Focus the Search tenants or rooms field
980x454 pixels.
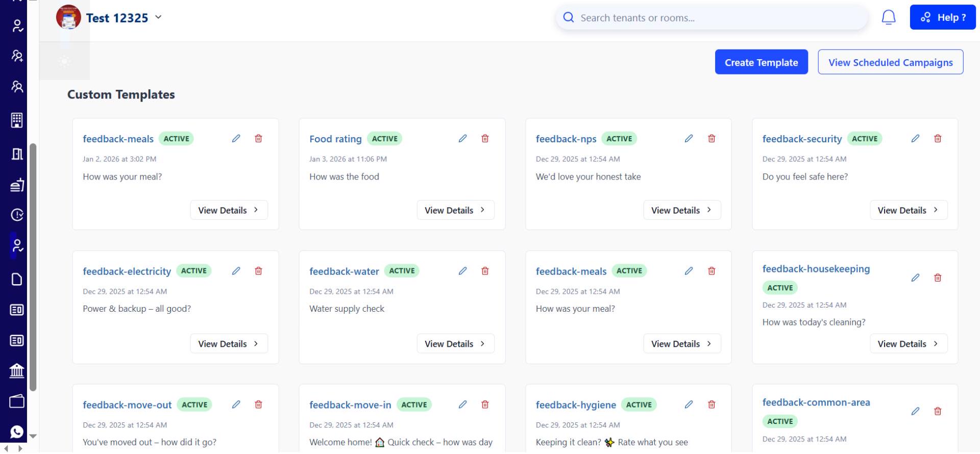715,18
